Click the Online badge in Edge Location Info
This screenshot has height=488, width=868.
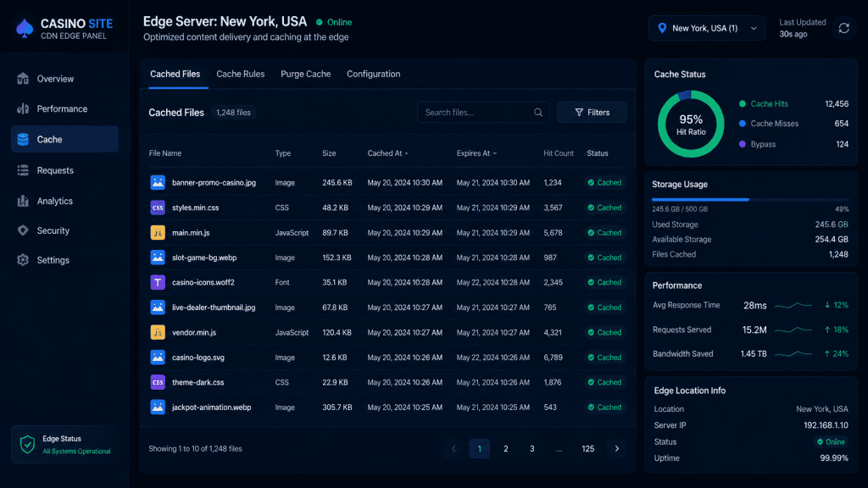[x=831, y=442]
